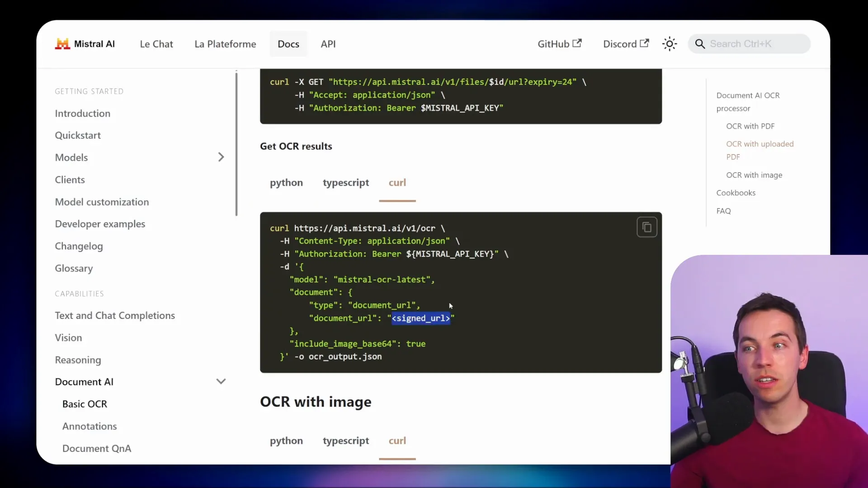
Task: Copy the OCR curl code block
Action: pyautogui.click(x=647, y=227)
